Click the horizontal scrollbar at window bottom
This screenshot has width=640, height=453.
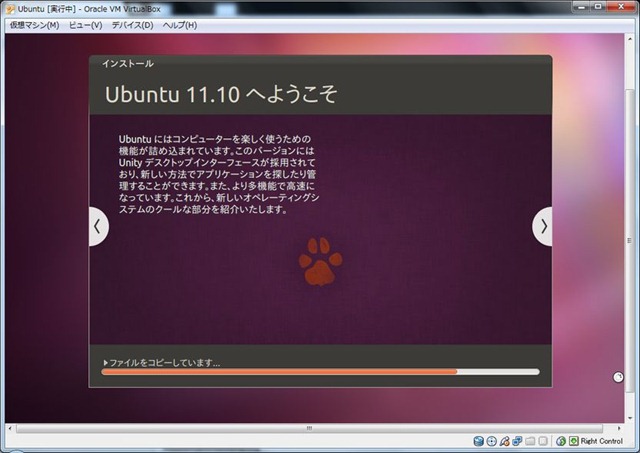click(x=308, y=428)
